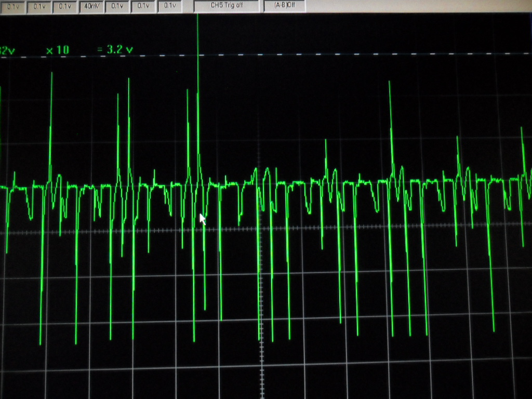
Task: Click the 40mV voltage scale button
Action: click(x=91, y=6)
